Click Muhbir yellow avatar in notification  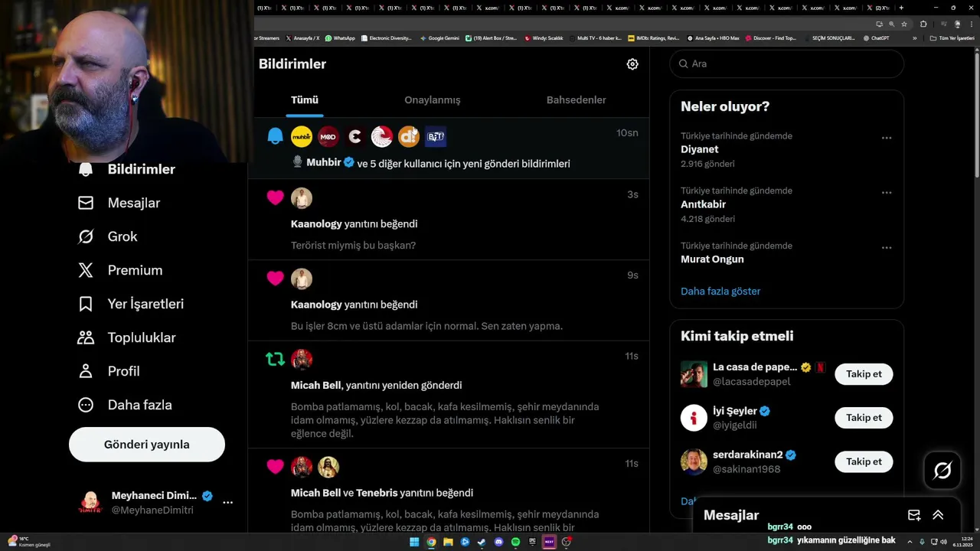point(302,137)
